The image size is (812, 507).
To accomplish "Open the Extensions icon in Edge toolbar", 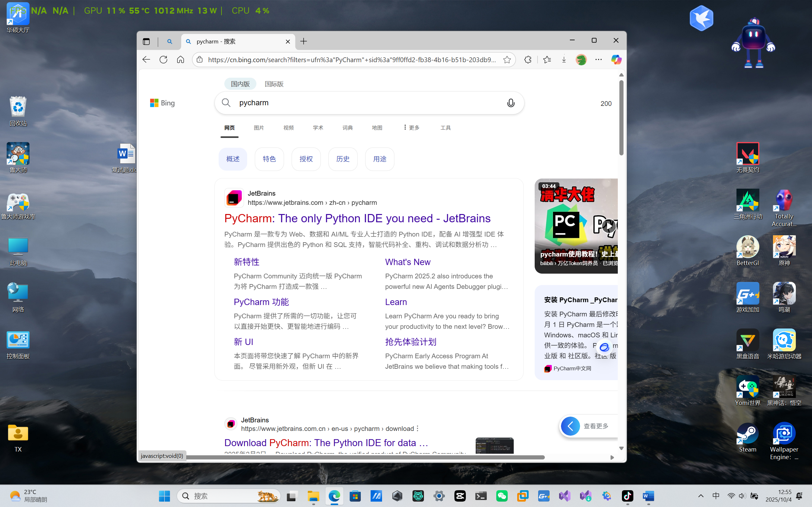I will tap(527, 59).
